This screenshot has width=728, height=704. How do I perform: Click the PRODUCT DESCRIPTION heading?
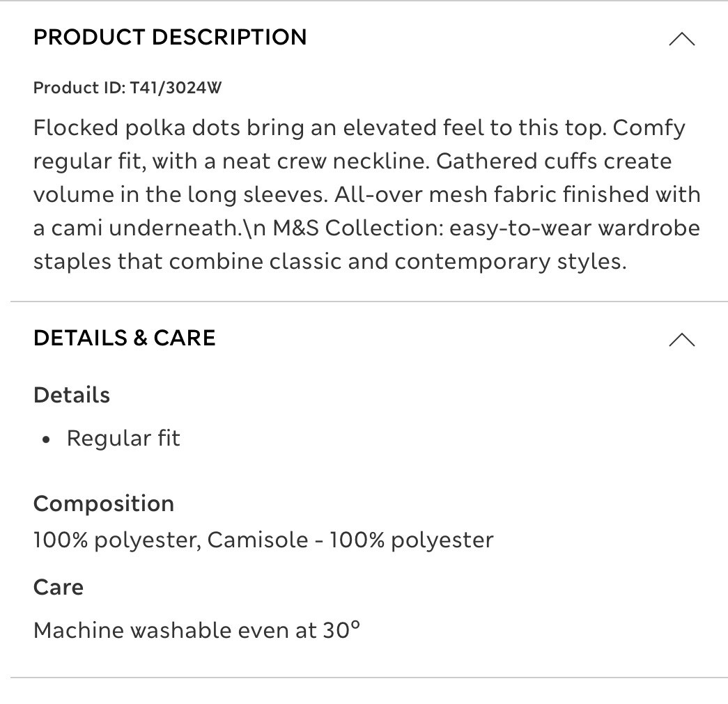pyautogui.click(x=170, y=37)
